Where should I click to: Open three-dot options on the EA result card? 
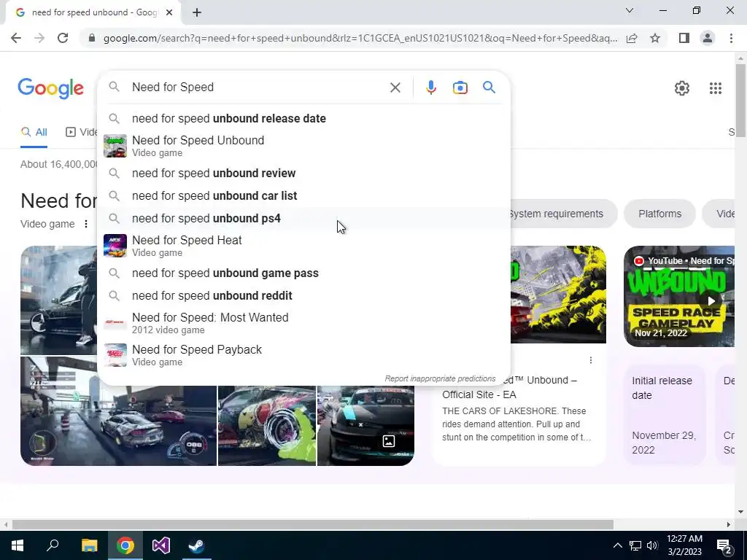pos(591,360)
